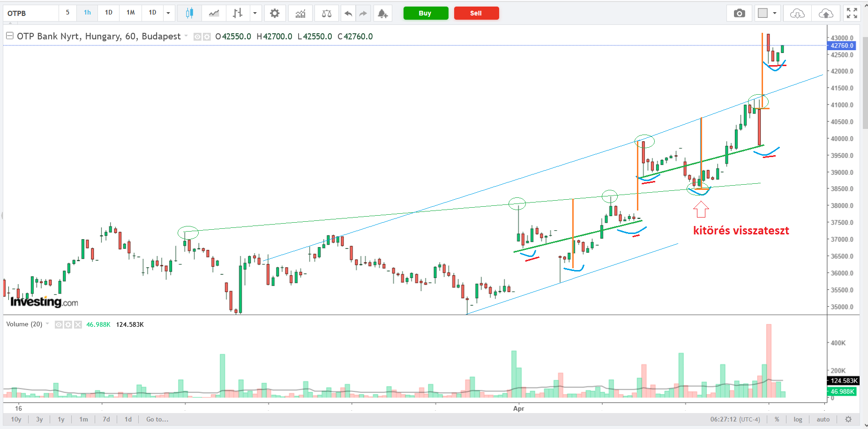Open chart settings gear in toolbar

[275, 13]
